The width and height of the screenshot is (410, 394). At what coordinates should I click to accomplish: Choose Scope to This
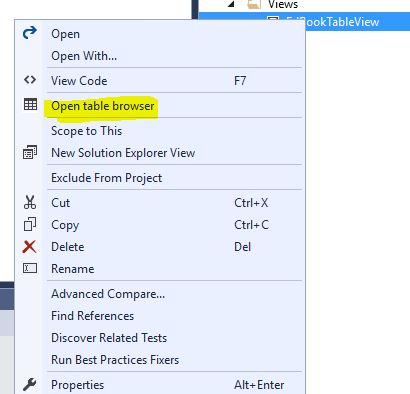[x=87, y=131]
